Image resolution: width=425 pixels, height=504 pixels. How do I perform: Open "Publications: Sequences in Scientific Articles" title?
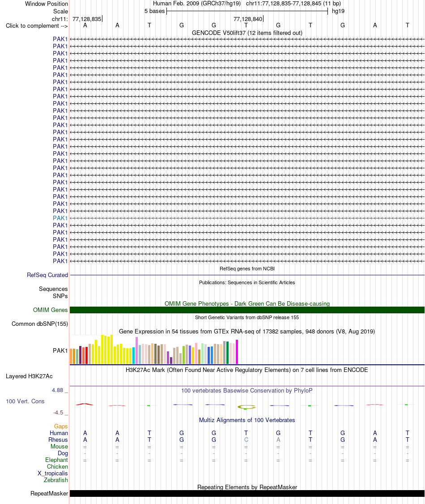pos(246,282)
